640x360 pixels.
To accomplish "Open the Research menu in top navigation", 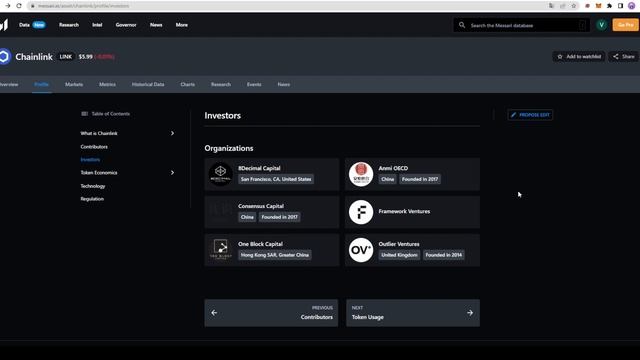I will [69, 25].
